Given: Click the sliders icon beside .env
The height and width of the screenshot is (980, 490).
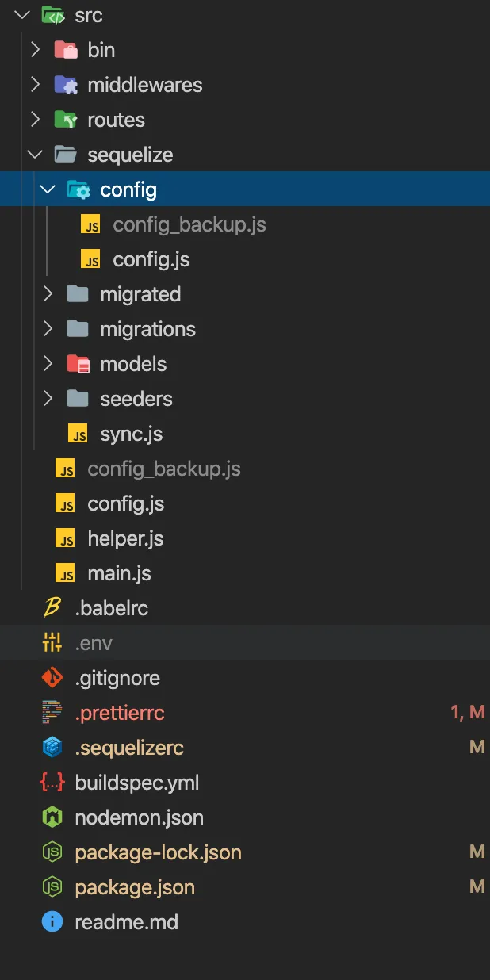Looking at the screenshot, I should coord(52,643).
